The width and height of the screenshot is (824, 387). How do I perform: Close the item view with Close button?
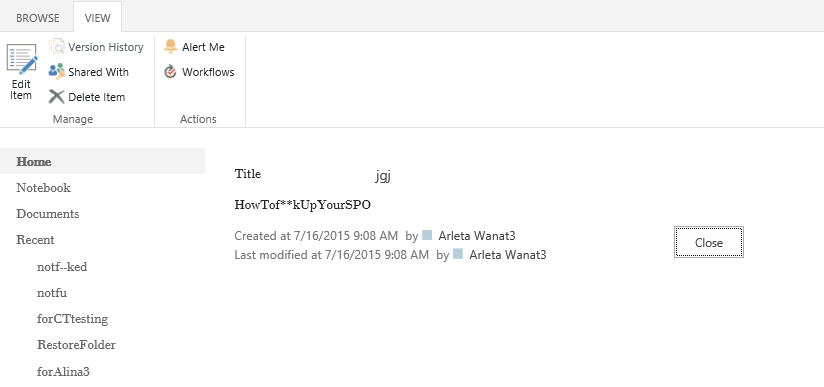point(709,242)
